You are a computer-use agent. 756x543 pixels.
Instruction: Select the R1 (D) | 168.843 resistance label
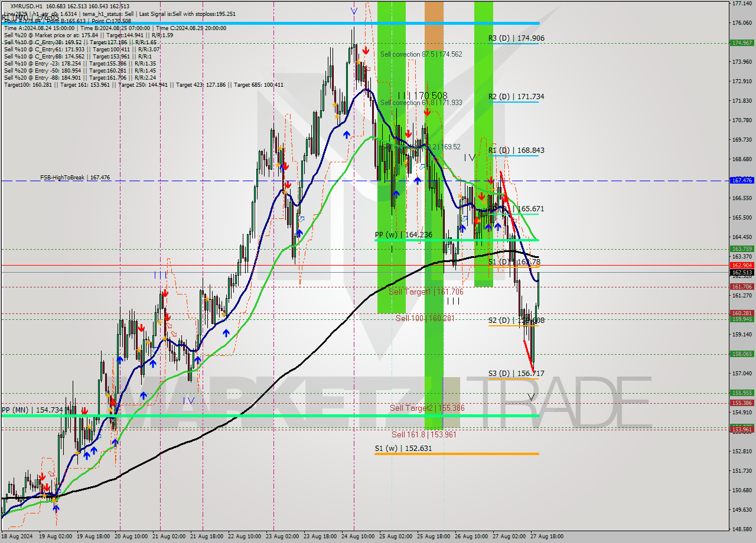pyautogui.click(x=516, y=151)
